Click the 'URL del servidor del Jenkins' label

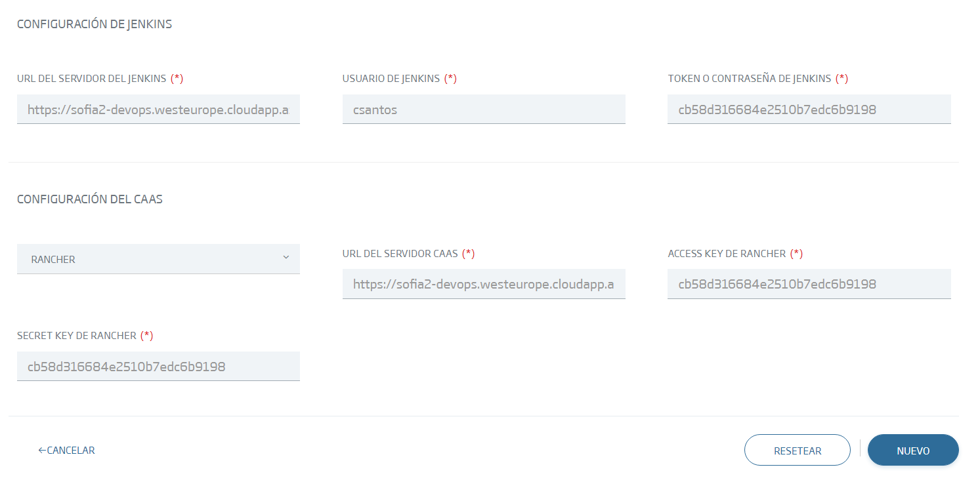point(92,79)
